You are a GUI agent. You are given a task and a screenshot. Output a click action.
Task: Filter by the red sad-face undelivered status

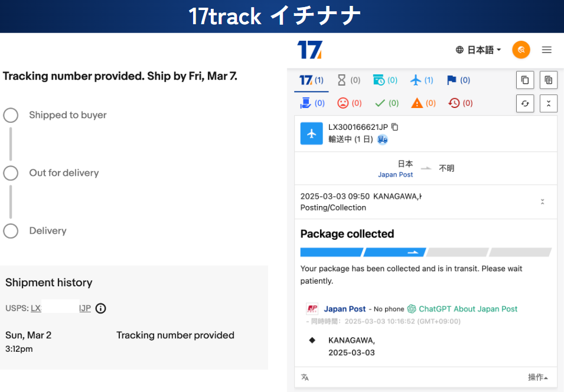click(349, 103)
